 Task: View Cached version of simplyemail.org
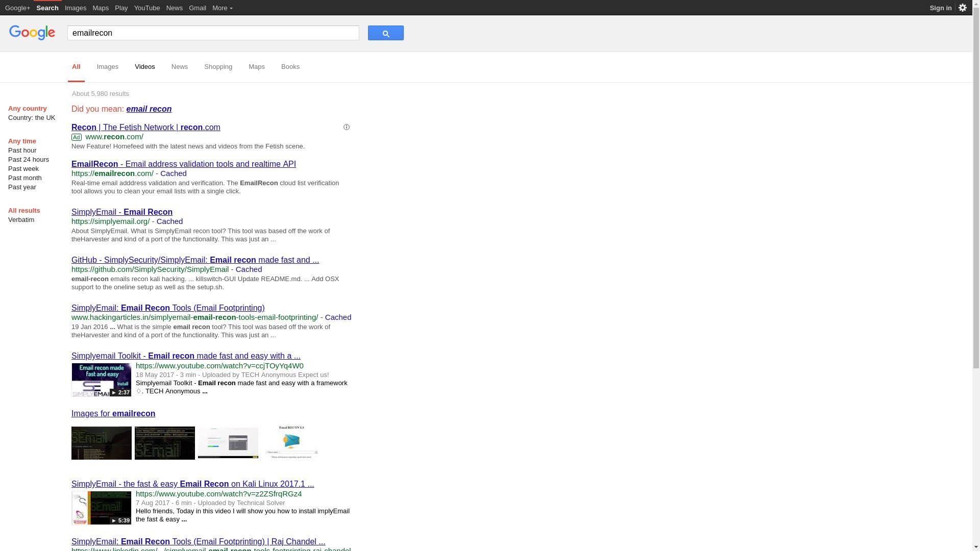point(169,221)
